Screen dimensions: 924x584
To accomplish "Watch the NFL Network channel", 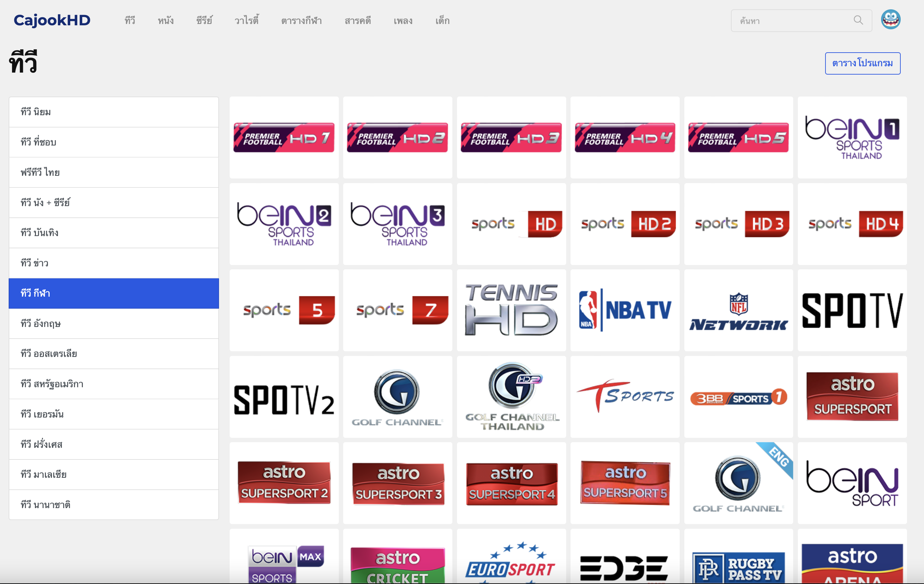I will (x=738, y=310).
